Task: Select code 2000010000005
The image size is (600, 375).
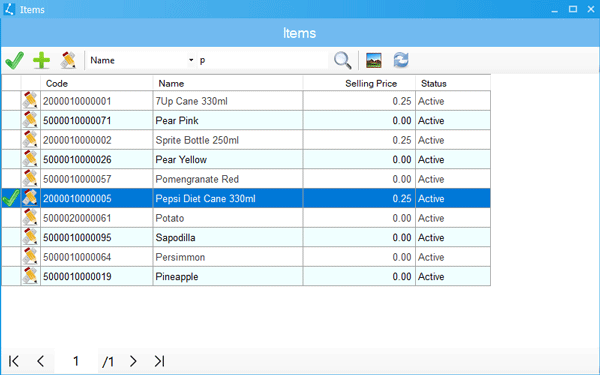Action: click(96, 198)
